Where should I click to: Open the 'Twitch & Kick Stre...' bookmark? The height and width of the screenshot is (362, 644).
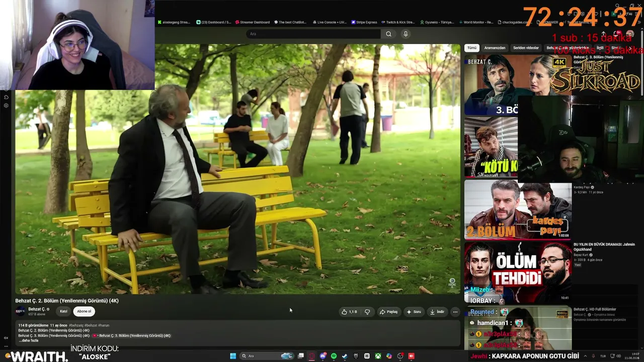(398, 22)
